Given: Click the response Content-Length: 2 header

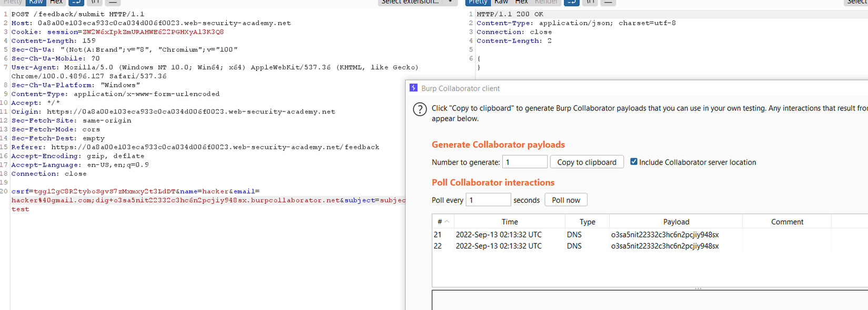Looking at the screenshot, I should pyautogui.click(x=514, y=41).
